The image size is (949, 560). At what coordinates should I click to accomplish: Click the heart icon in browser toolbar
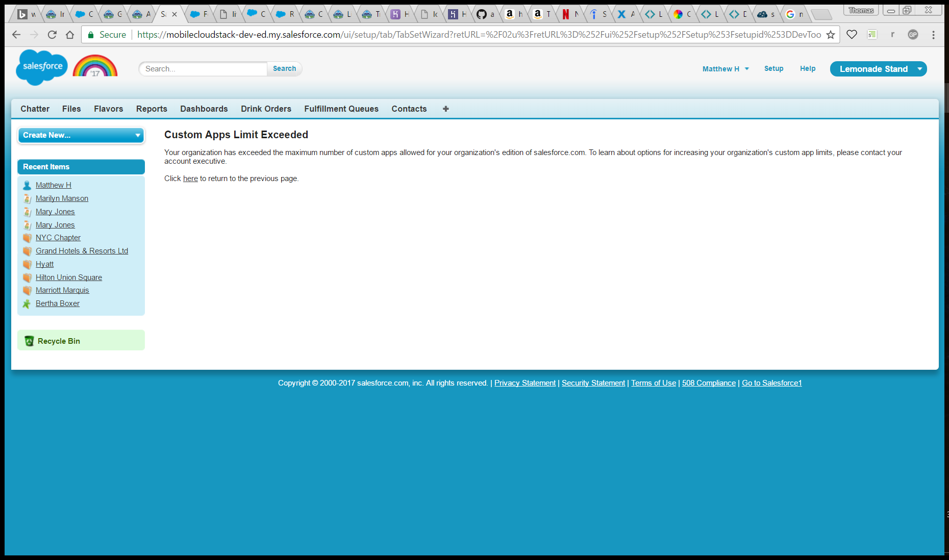852,34
